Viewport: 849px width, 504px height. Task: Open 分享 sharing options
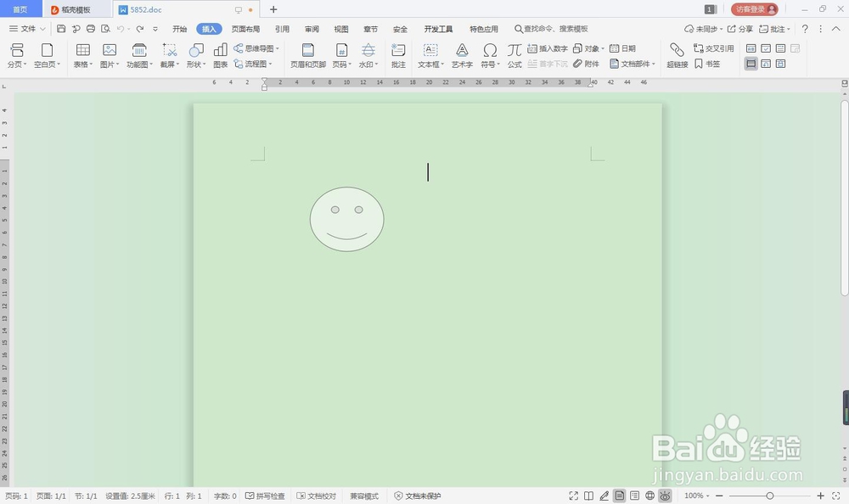[741, 28]
